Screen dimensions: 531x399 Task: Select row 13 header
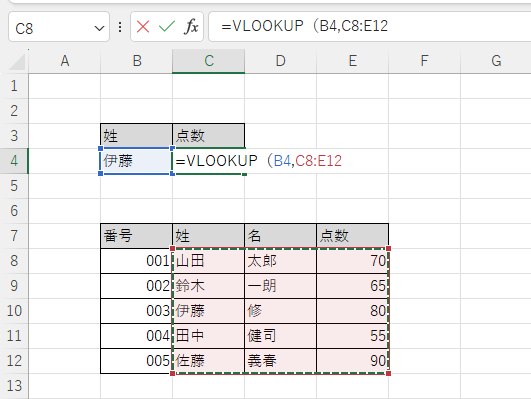click(x=14, y=386)
